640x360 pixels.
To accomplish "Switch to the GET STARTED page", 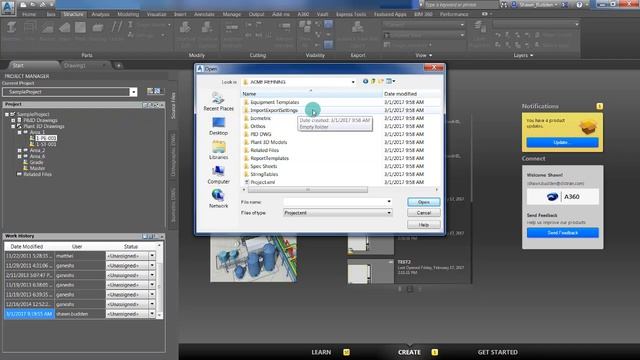I will [498, 352].
